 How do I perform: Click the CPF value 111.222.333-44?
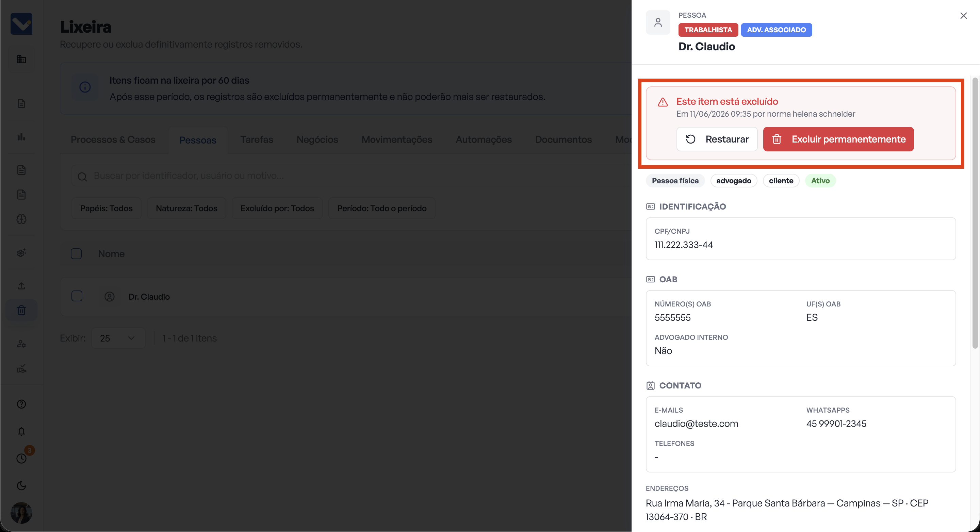[684, 245]
